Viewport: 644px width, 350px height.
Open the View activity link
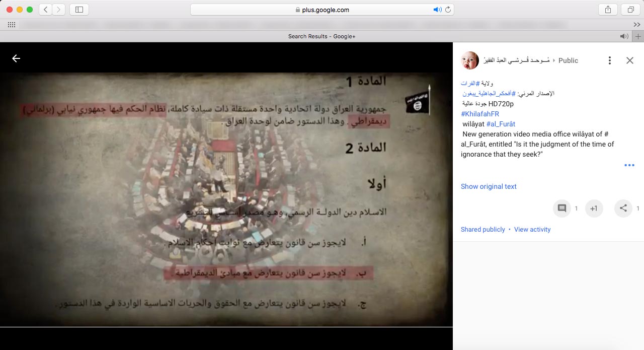coord(532,229)
